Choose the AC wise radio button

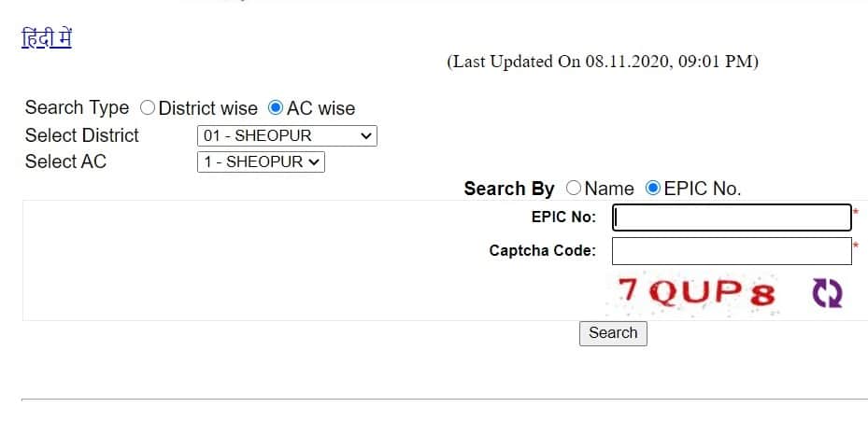(x=275, y=107)
